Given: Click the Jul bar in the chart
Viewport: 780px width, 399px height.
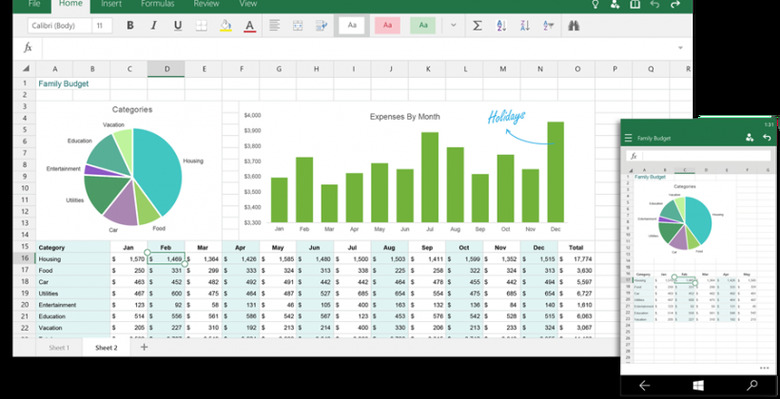Looking at the screenshot, I should coord(430,177).
